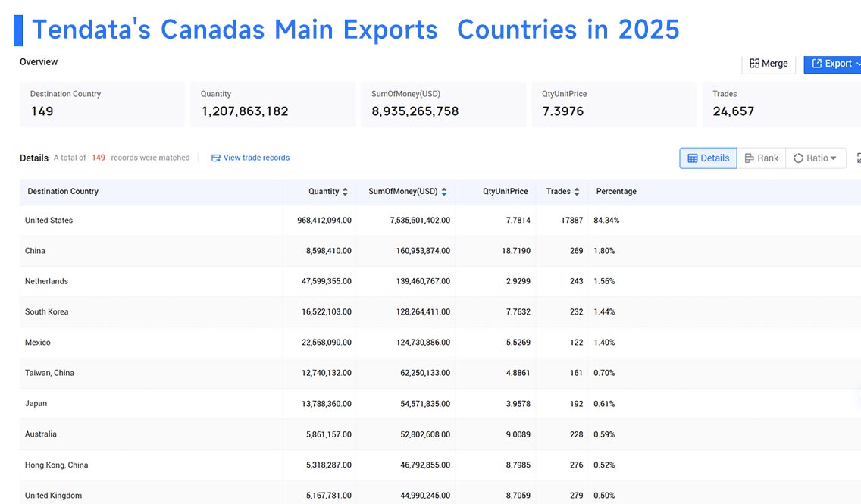Select the Mexico row
Image resolution: width=861 pixels, height=504 pixels.
(x=440, y=343)
